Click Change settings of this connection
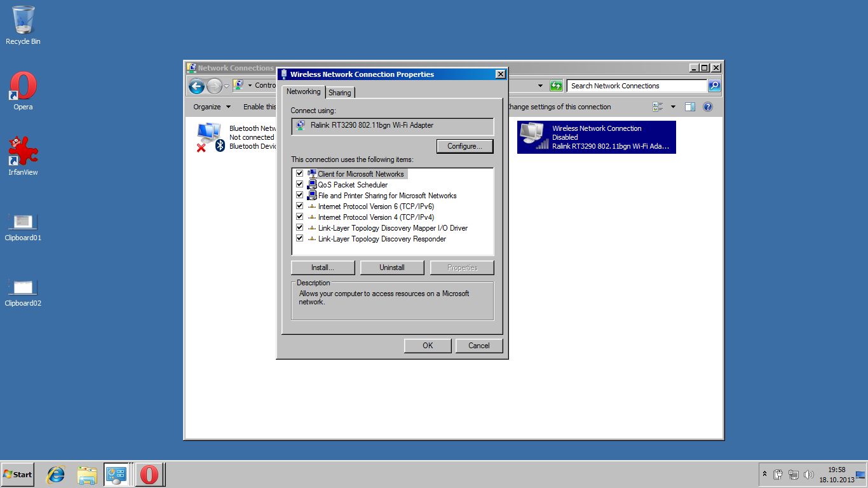 [x=559, y=107]
